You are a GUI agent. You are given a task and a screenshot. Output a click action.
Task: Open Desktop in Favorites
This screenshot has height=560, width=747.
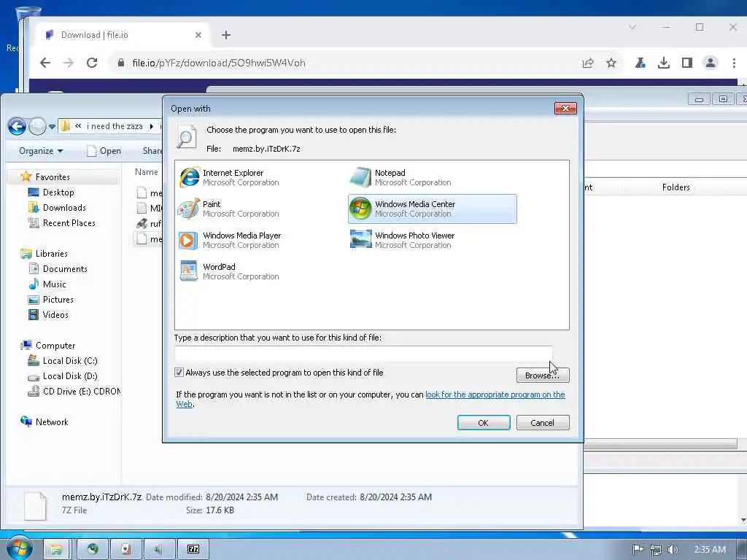[x=58, y=192]
